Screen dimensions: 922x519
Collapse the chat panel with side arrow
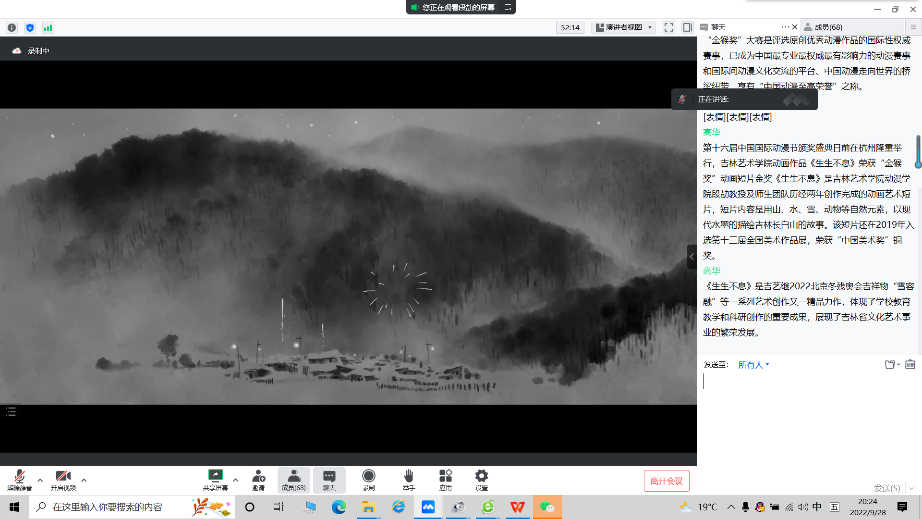692,257
